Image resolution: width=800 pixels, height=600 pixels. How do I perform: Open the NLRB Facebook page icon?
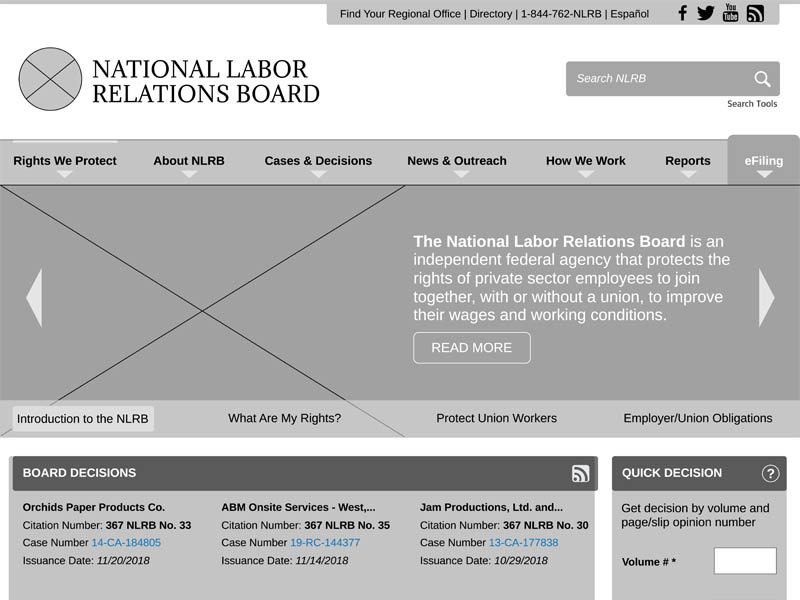tap(683, 13)
